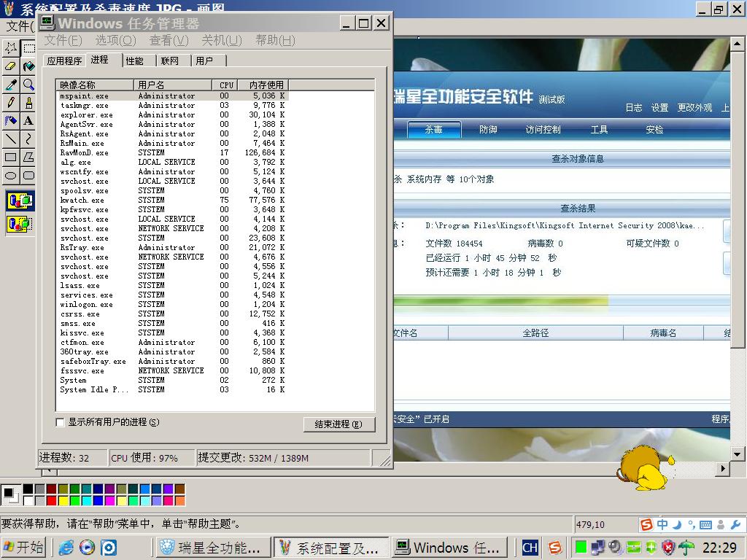Choose the opaque selection option in Paint

20,201
